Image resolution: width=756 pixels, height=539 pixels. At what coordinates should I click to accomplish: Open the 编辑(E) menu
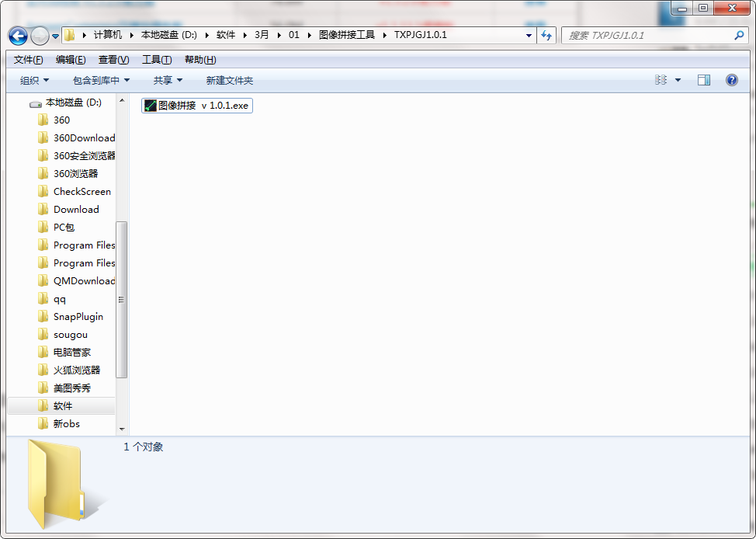[x=71, y=60]
